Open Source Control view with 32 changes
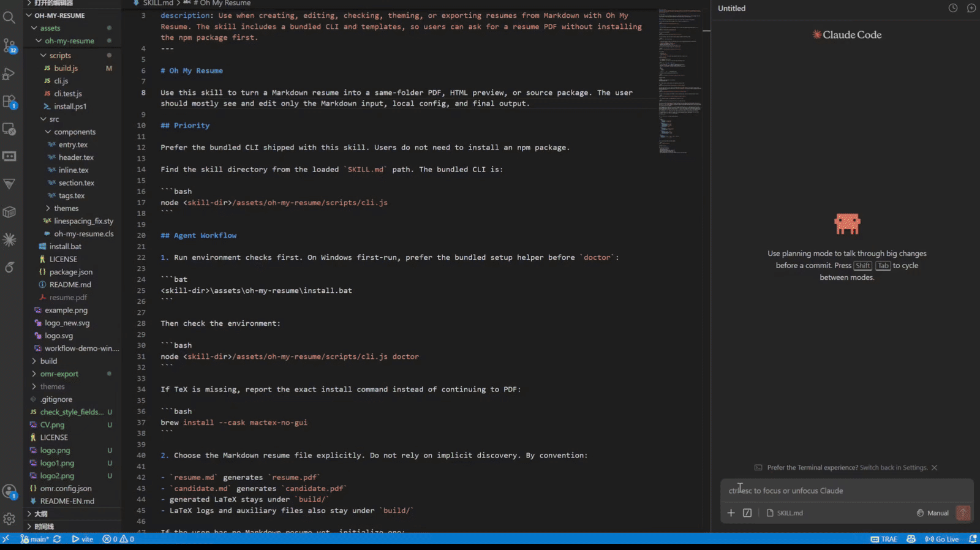 pos(9,45)
